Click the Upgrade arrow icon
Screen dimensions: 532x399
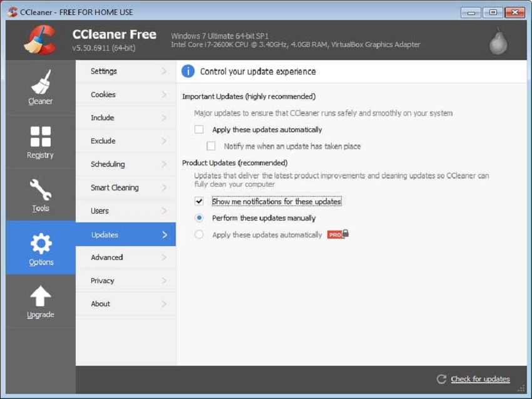pos(41,296)
